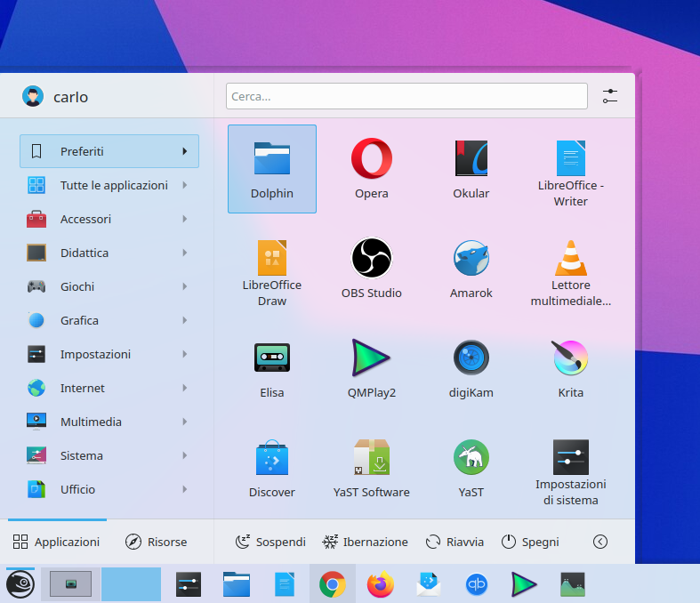Open the YaST control center icon
Viewport: 700px width, 603px height.
(x=471, y=468)
